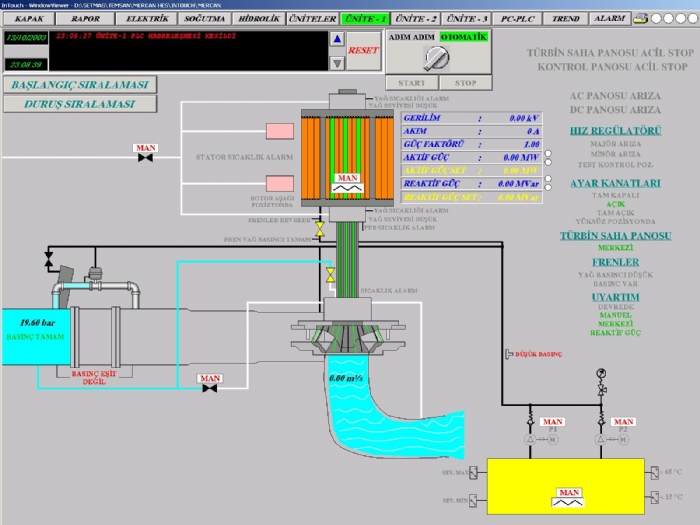Open the ALARM tab
This screenshot has width=700, height=525.
tap(609, 19)
